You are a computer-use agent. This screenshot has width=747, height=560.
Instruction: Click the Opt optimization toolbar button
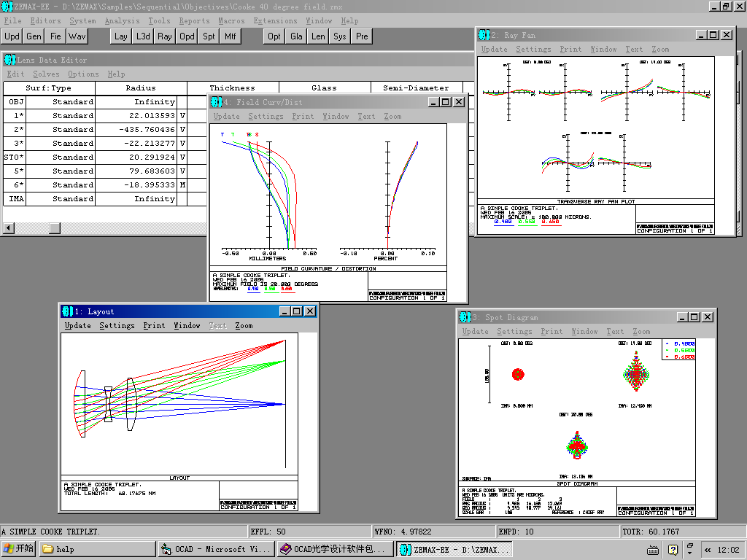click(x=274, y=36)
